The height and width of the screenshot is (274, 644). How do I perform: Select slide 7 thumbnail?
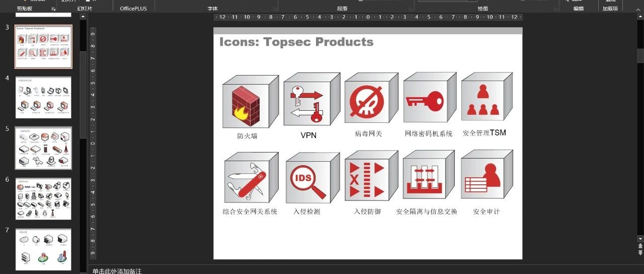(43, 249)
